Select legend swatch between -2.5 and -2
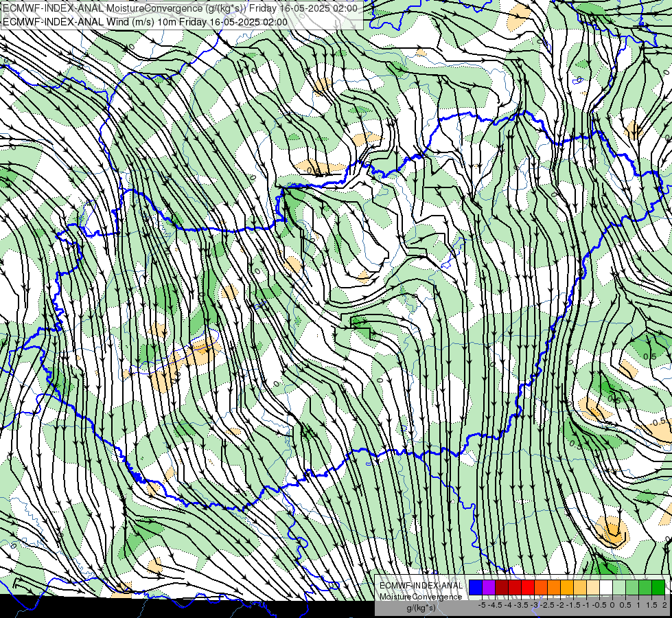672x618 pixels. tap(554, 588)
